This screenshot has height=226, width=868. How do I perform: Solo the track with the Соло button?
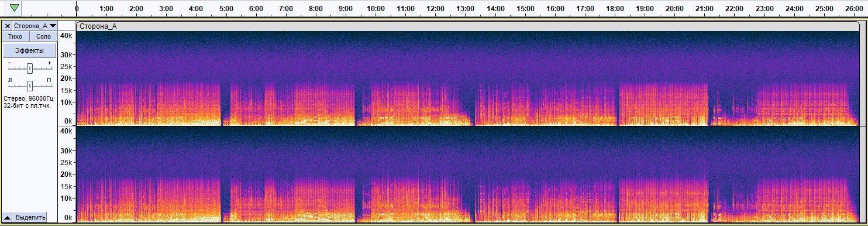pyautogui.click(x=44, y=36)
